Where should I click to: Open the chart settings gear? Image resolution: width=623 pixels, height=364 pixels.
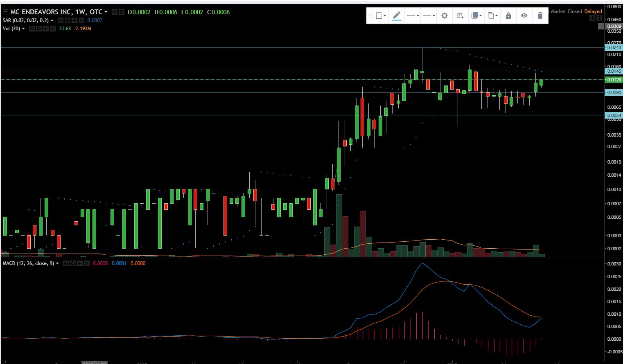point(445,16)
